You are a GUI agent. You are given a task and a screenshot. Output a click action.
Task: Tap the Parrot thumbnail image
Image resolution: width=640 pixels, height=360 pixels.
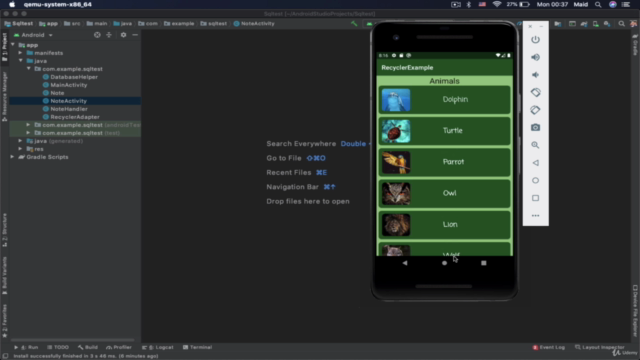396,162
